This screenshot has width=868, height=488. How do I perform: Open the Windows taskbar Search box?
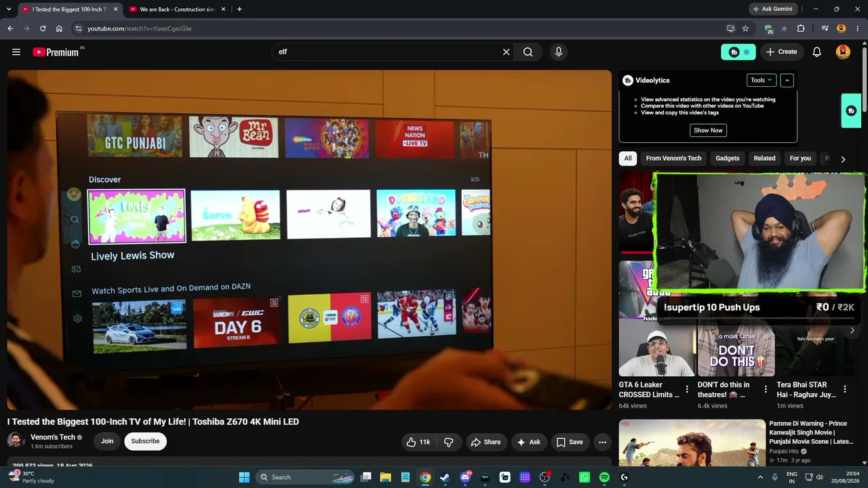304,477
